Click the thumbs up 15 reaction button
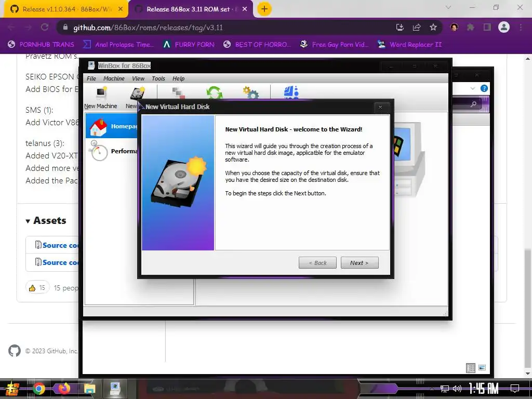Screen dimensions: 532x399 click(x=37, y=288)
